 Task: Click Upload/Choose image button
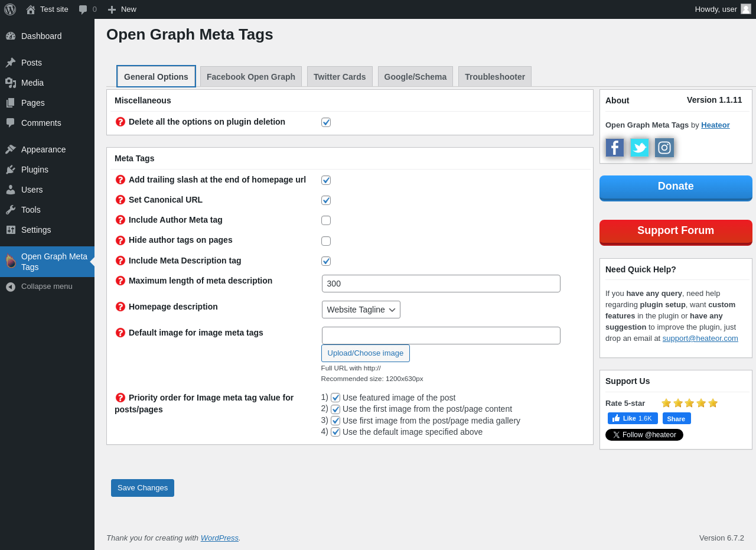[x=366, y=353]
